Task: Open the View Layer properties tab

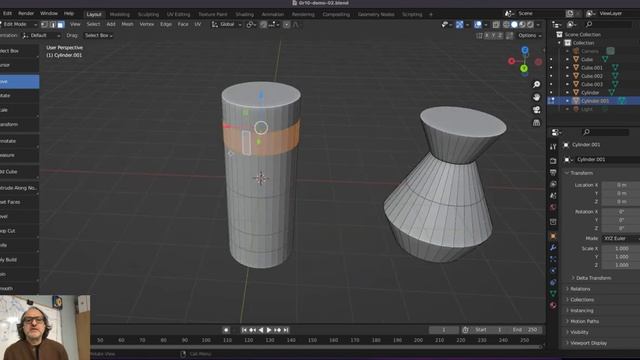Action: [553, 184]
